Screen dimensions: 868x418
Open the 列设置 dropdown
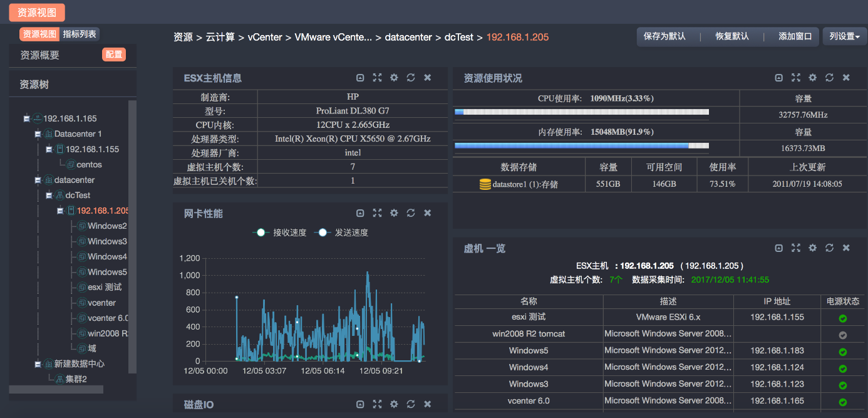(x=844, y=36)
